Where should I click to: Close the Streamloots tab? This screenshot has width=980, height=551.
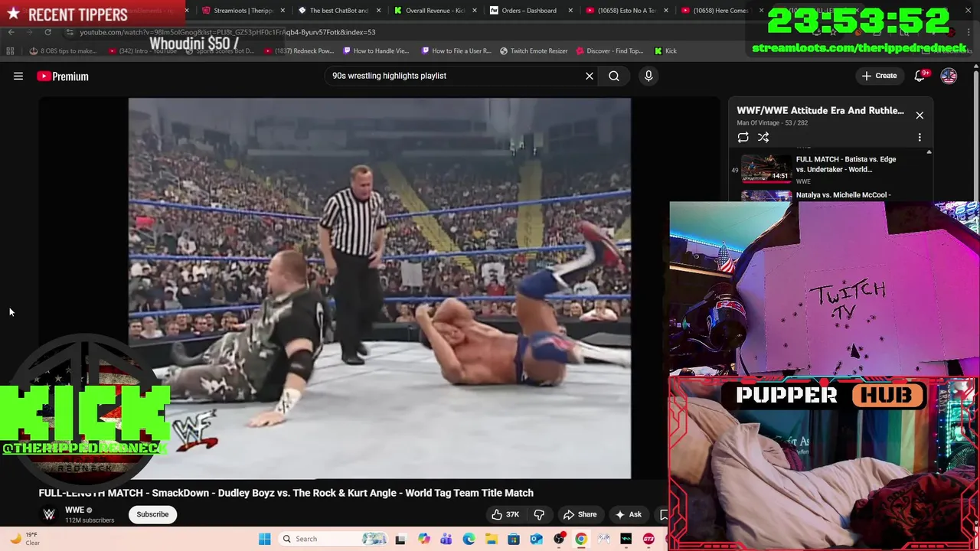(x=283, y=11)
